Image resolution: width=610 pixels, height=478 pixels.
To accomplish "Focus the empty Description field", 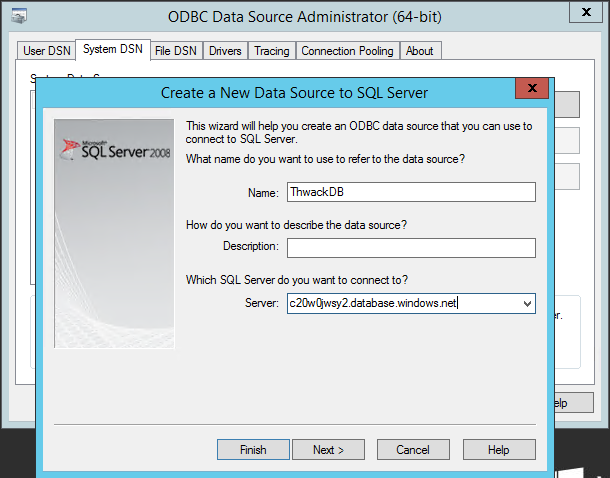I will coord(411,248).
